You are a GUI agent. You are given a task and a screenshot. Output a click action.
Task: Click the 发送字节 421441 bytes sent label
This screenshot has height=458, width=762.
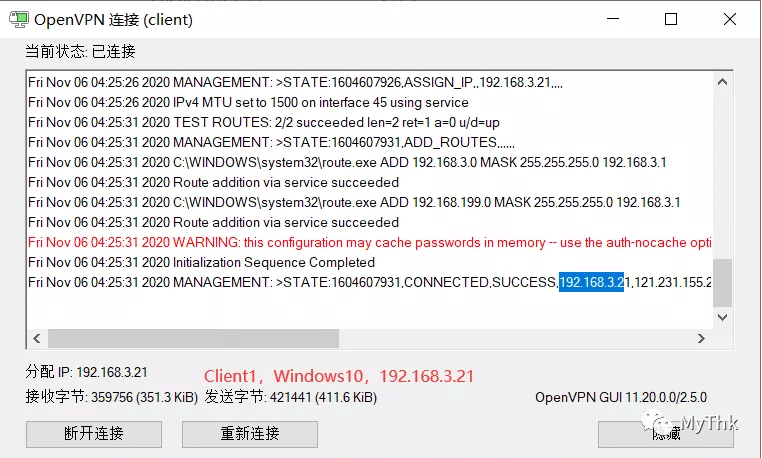click(291, 397)
